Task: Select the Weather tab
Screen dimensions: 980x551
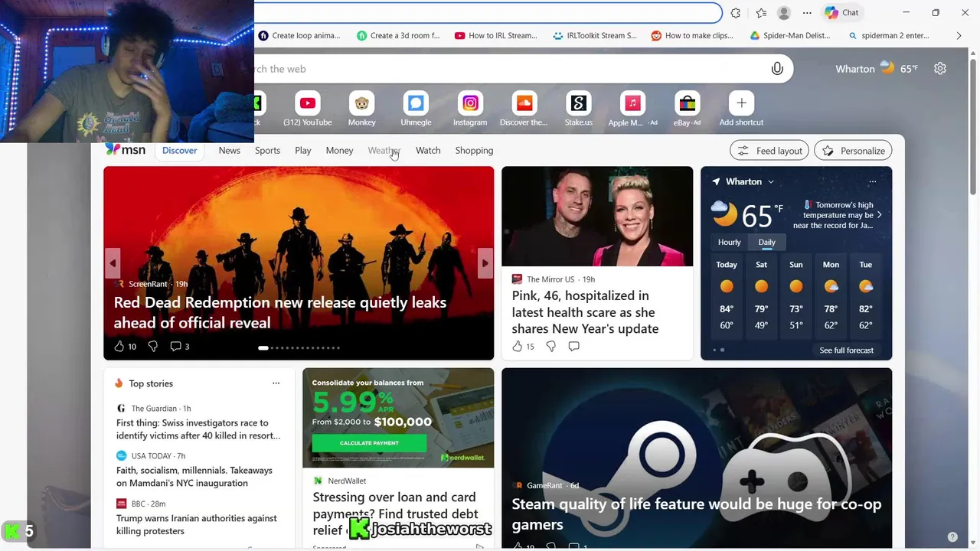Action: 384,151
